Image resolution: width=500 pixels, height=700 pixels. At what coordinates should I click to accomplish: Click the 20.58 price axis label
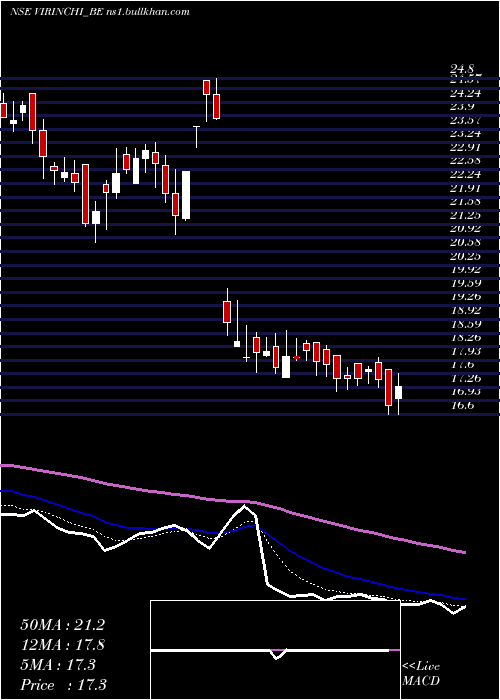465,243
